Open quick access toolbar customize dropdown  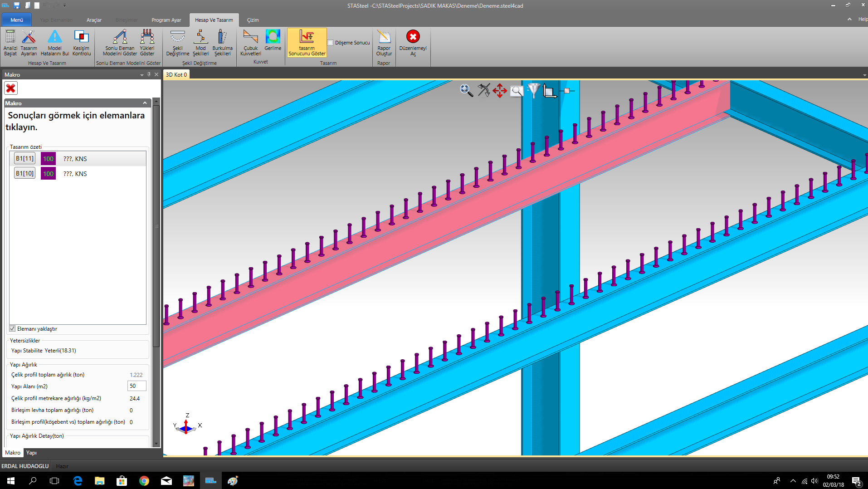coord(64,6)
